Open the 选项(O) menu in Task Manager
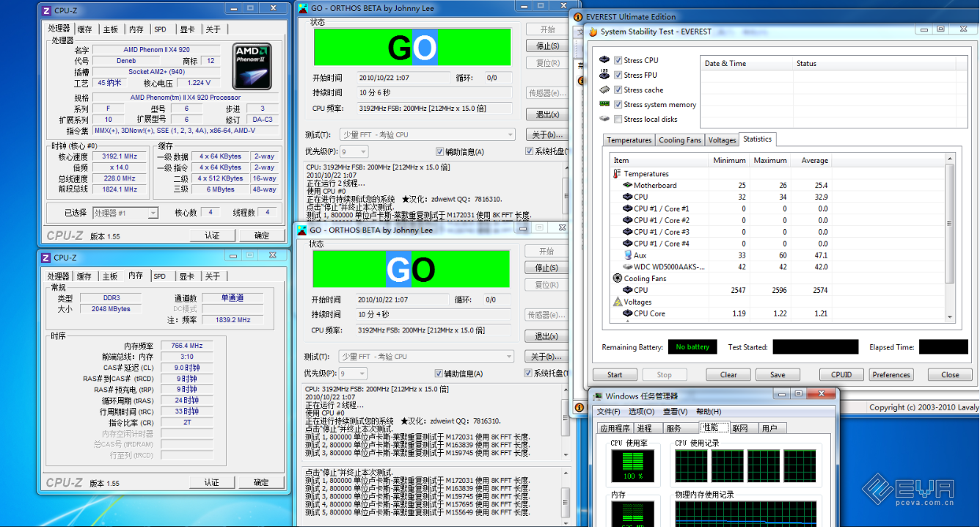 (641, 412)
